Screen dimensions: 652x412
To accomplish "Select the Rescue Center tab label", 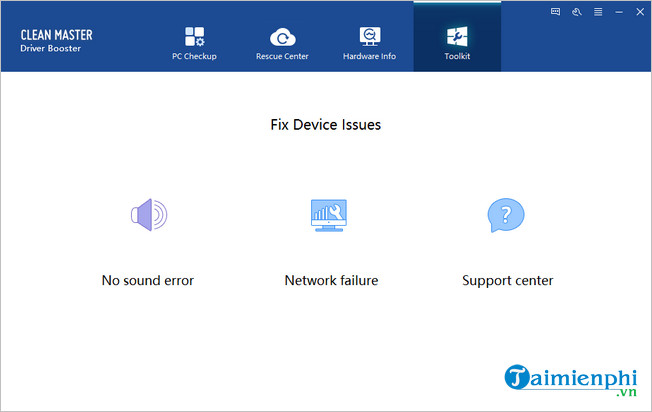I will coord(283,56).
